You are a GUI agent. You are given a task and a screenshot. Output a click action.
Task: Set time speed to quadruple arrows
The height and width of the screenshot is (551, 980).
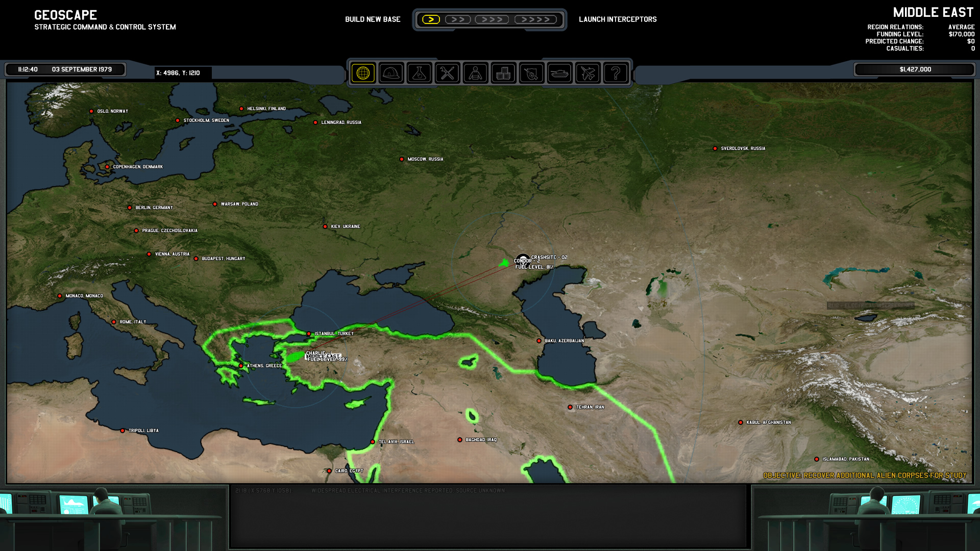[535, 19]
